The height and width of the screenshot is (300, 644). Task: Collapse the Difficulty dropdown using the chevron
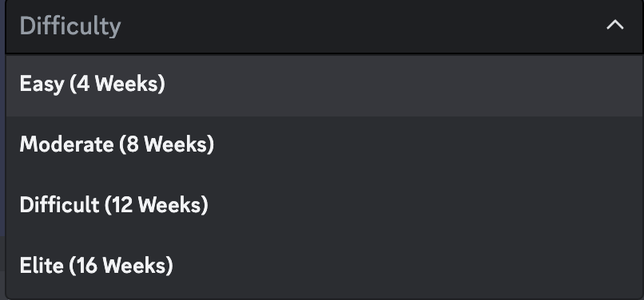click(x=615, y=26)
